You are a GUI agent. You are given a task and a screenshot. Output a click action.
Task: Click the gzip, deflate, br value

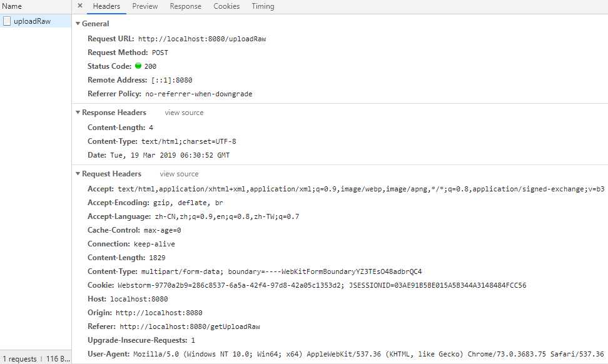tap(188, 203)
